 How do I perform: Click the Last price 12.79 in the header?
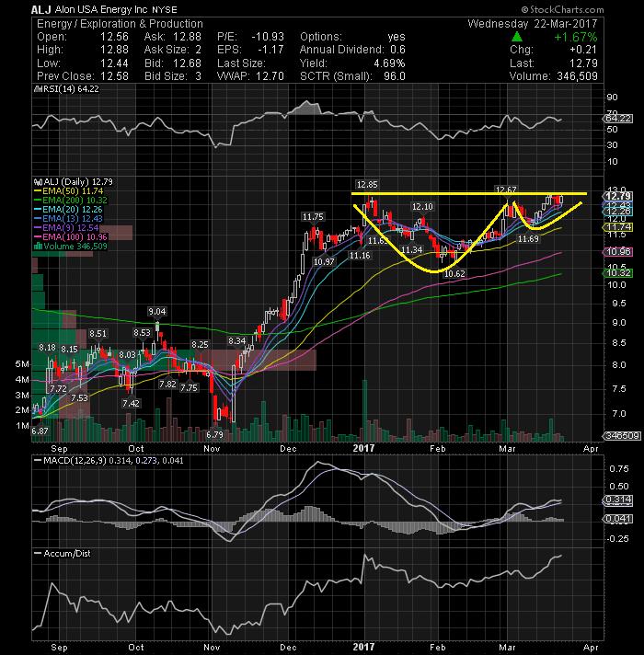point(583,63)
